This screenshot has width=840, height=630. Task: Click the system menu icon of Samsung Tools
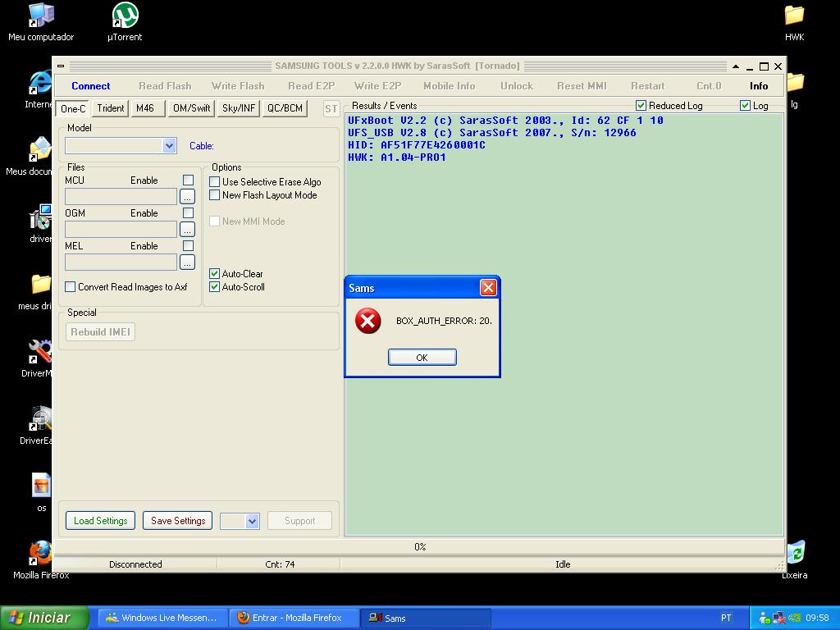click(61, 66)
